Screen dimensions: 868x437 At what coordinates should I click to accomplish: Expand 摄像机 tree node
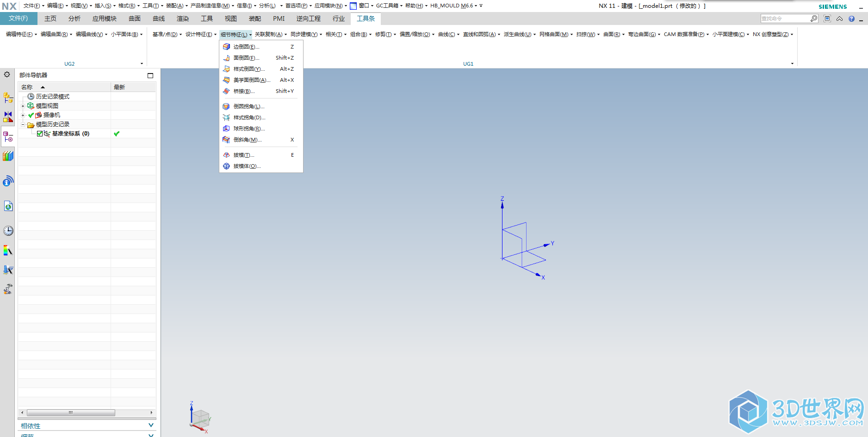(x=23, y=115)
